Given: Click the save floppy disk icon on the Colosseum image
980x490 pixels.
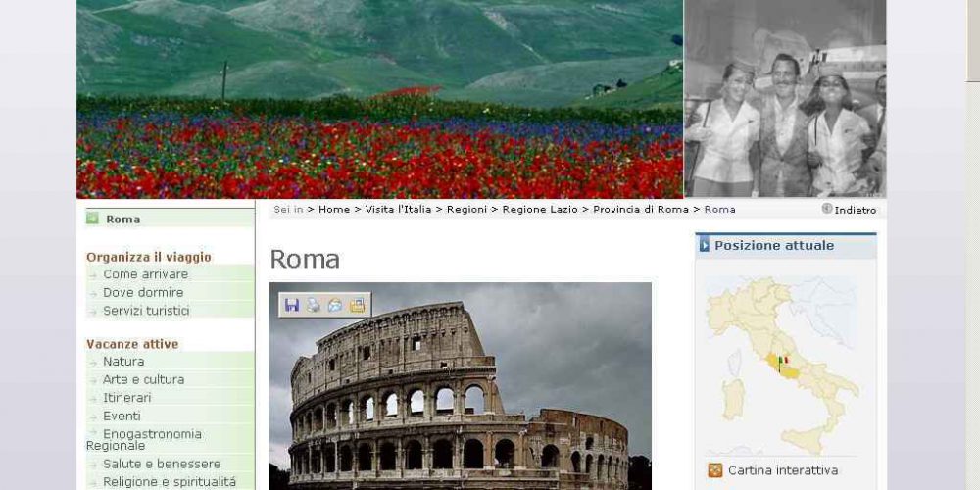Looking at the screenshot, I should point(291,305).
